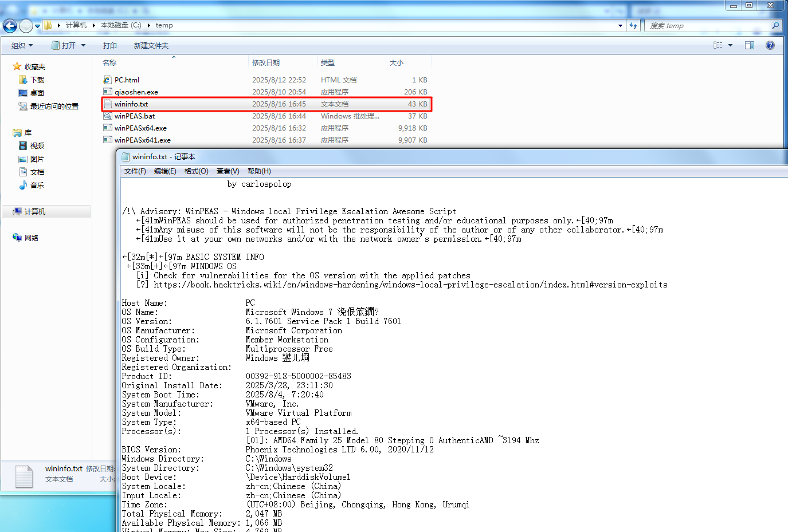
Task: Open the 下载 folder in favorites
Action: [x=37, y=80]
